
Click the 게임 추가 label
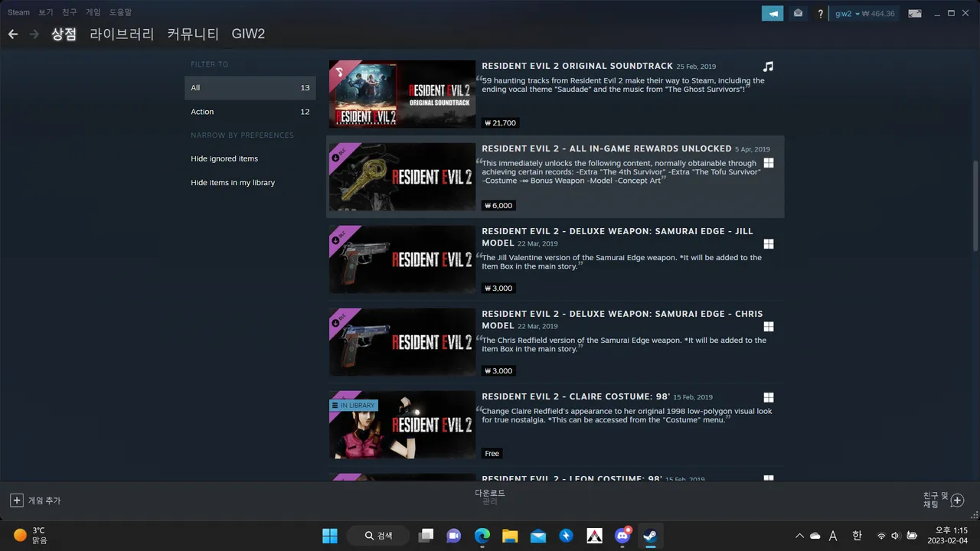click(x=44, y=500)
